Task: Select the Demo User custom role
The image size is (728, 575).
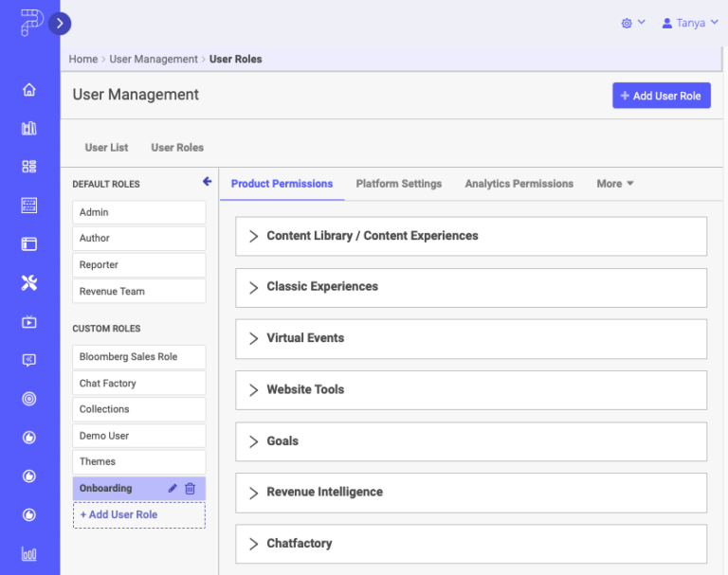Action: click(x=139, y=436)
